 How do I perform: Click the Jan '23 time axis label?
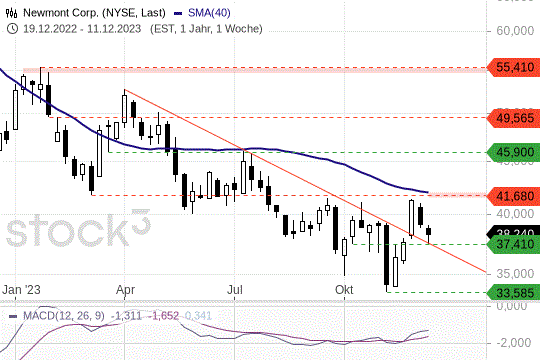pyautogui.click(x=21, y=290)
